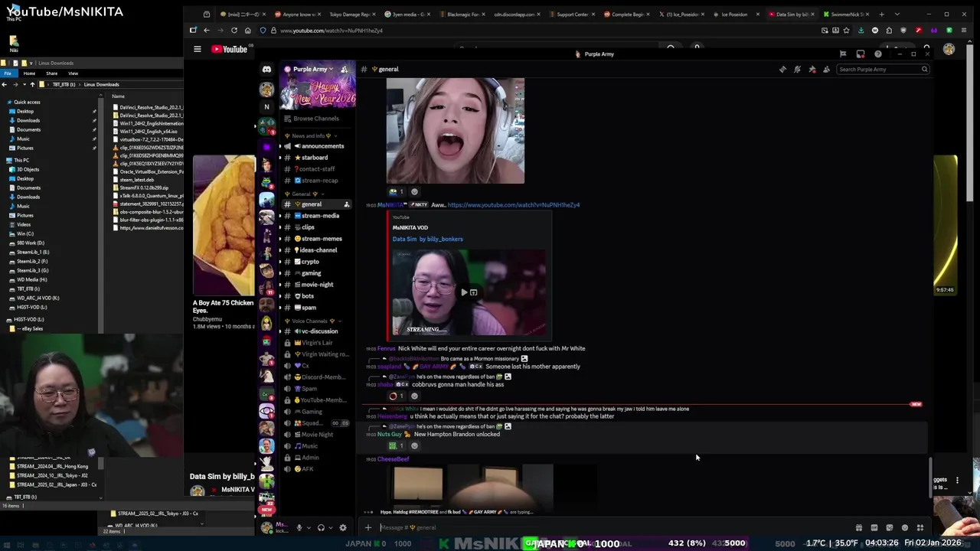Open Discord help question mark icon
This screenshot has width=980, height=551.
tap(878, 54)
